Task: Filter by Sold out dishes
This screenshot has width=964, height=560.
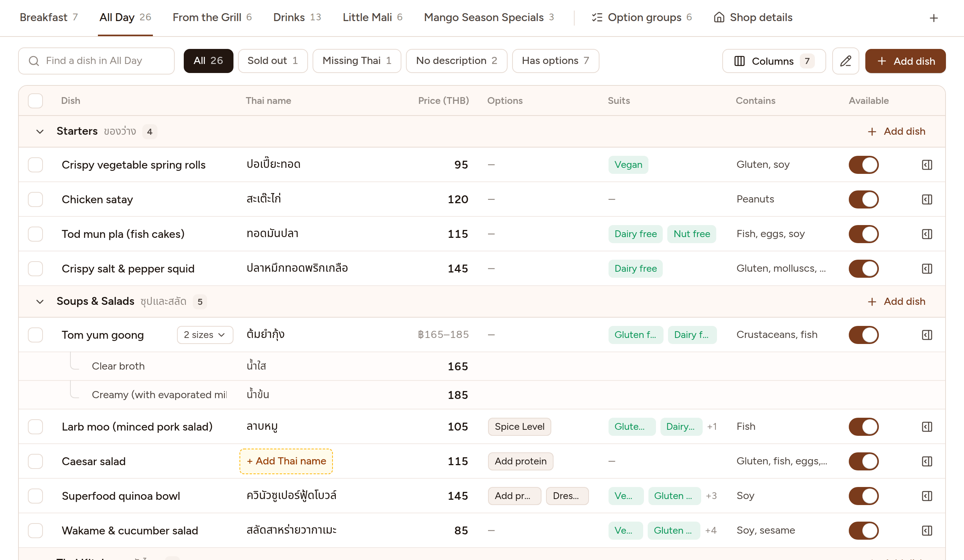Action: [x=272, y=61]
